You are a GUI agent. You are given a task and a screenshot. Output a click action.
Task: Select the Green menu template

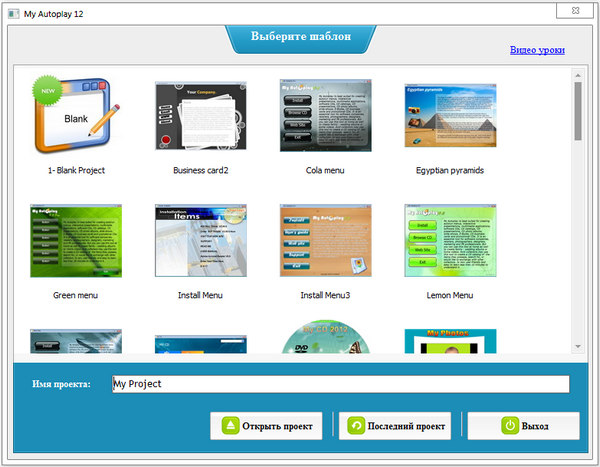coord(76,242)
